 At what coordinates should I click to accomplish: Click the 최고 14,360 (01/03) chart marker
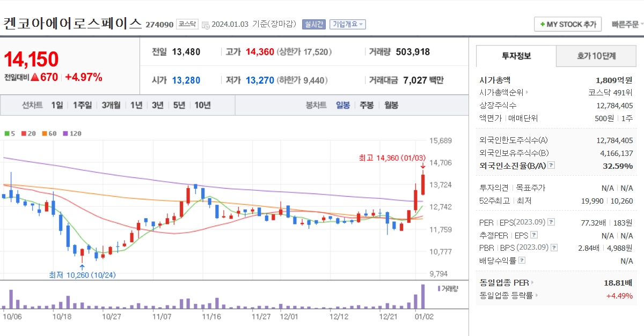[x=392, y=158]
